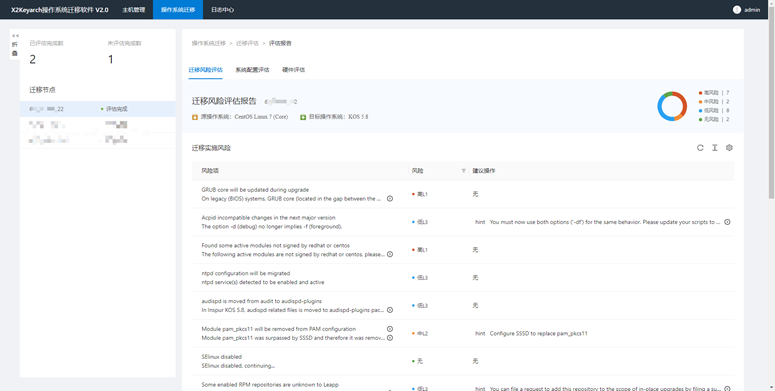
Task: Open the table density icon
Action: point(714,148)
